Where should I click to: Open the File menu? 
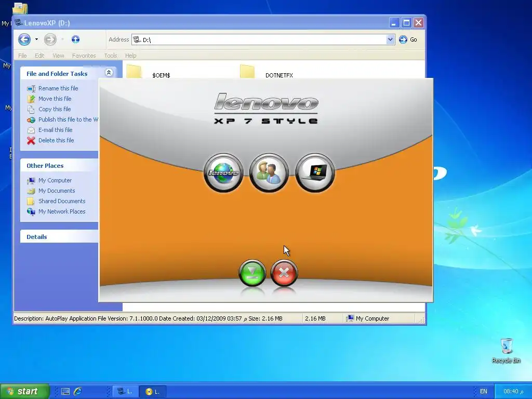point(22,56)
